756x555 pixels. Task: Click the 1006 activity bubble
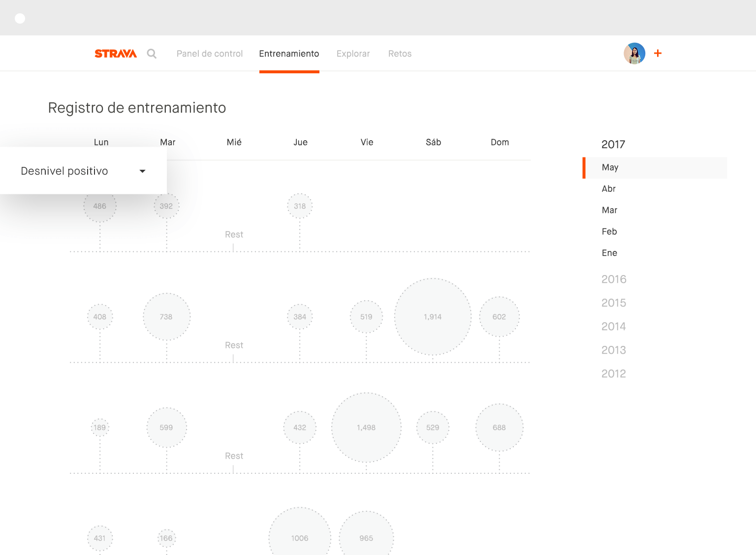pyautogui.click(x=299, y=537)
